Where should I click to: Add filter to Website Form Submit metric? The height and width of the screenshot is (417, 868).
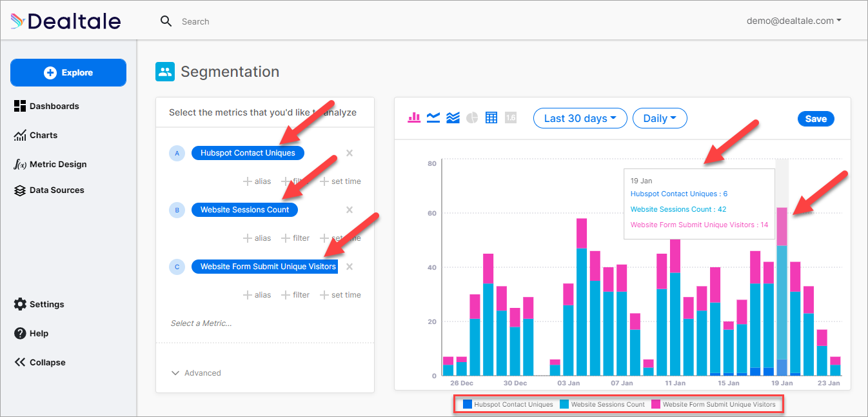click(295, 295)
